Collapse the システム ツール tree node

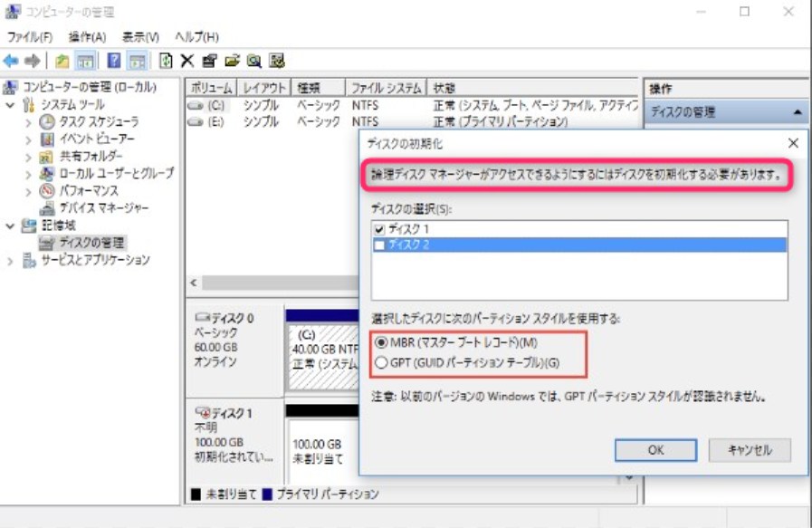(11, 105)
